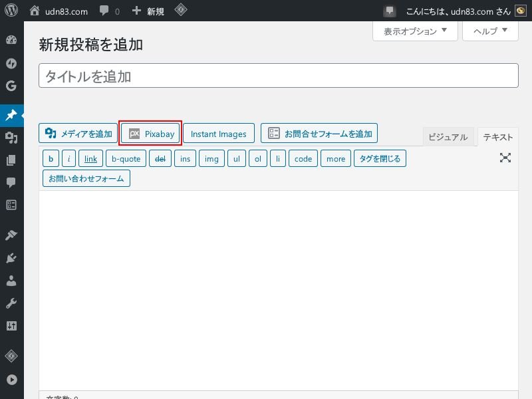
Task: Click the 新規 add-new menu
Action: 148,11
